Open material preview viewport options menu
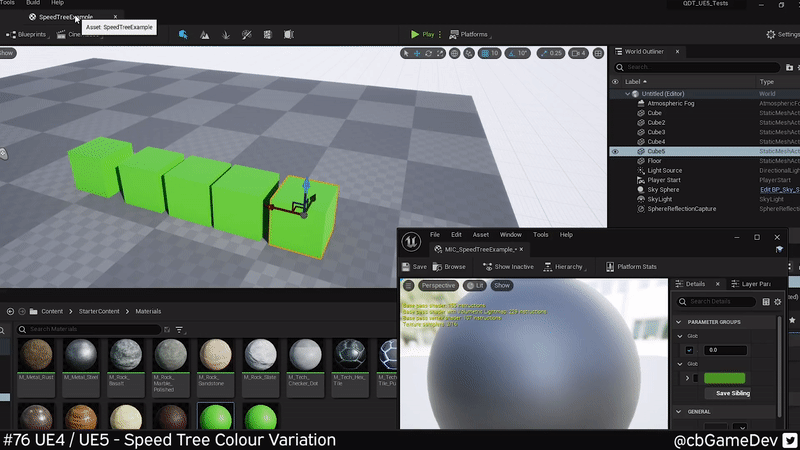The width and height of the screenshot is (800, 450). [408, 285]
